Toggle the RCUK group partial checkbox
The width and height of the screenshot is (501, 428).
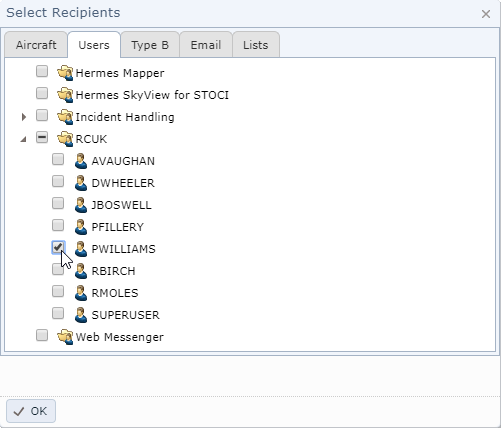pyautogui.click(x=42, y=137)
